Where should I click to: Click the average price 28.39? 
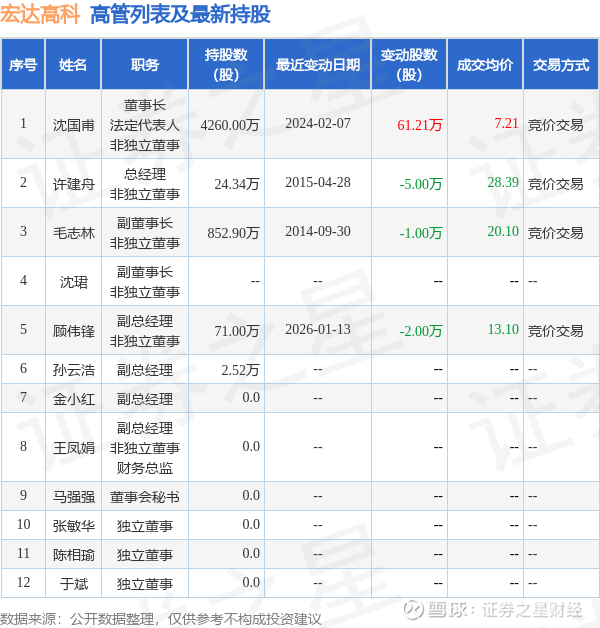point(503,182)
